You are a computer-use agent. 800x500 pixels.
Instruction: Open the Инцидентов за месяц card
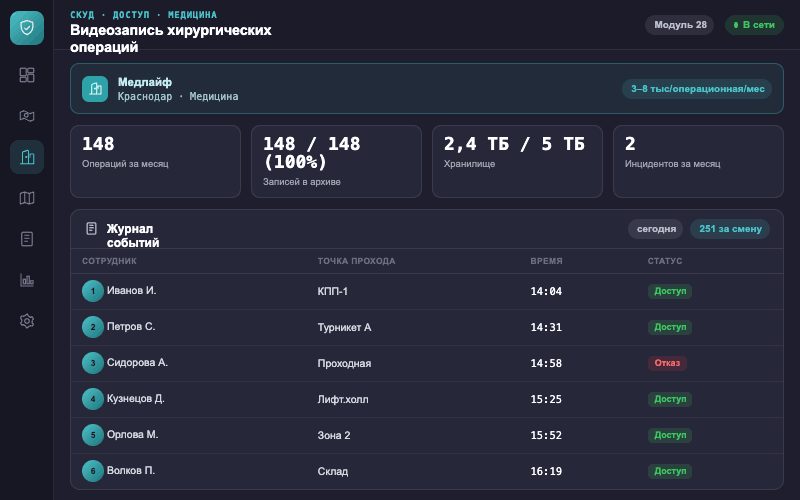click(x=698, y=161)
